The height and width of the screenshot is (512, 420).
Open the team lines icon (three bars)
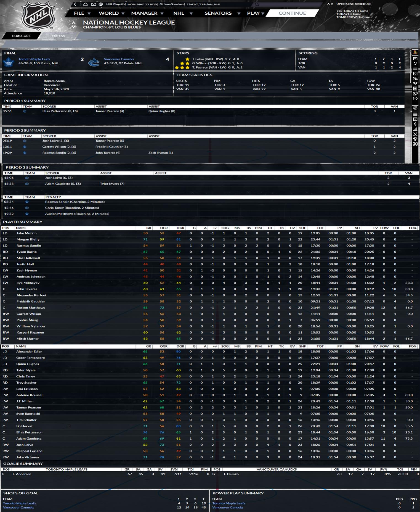415,68
